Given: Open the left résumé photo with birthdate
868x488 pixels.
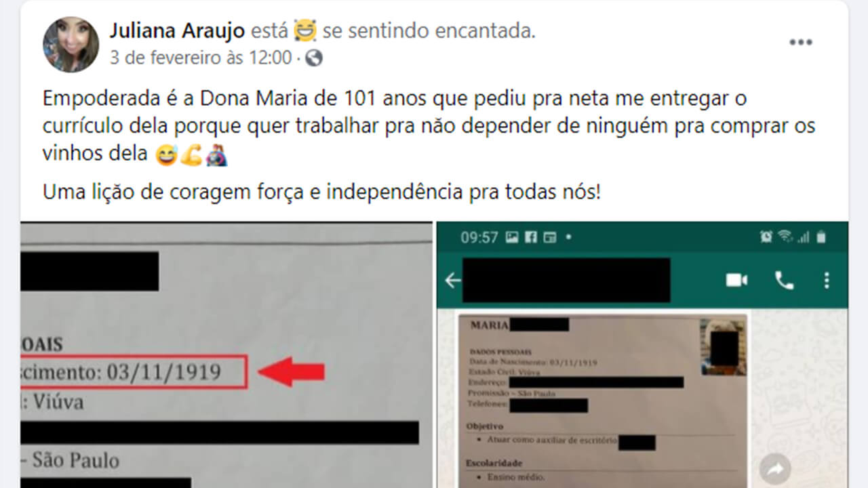Looking at the screenshot, I should [226, 355].
